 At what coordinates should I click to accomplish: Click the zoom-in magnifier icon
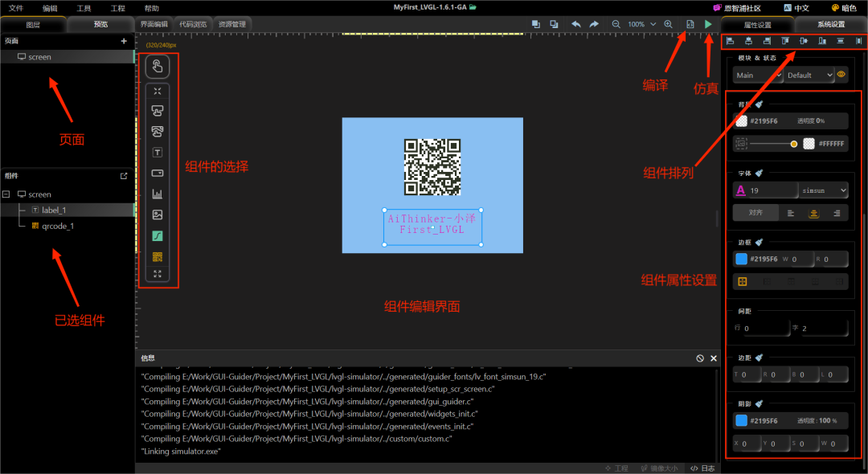tap(668, 24)
